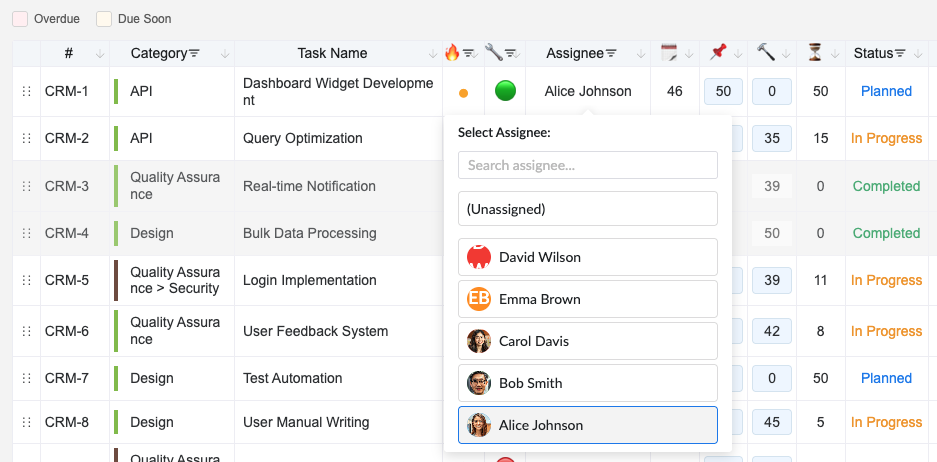Open the Category column filter icon
937x462 pixels.
(x=194, y=54)
